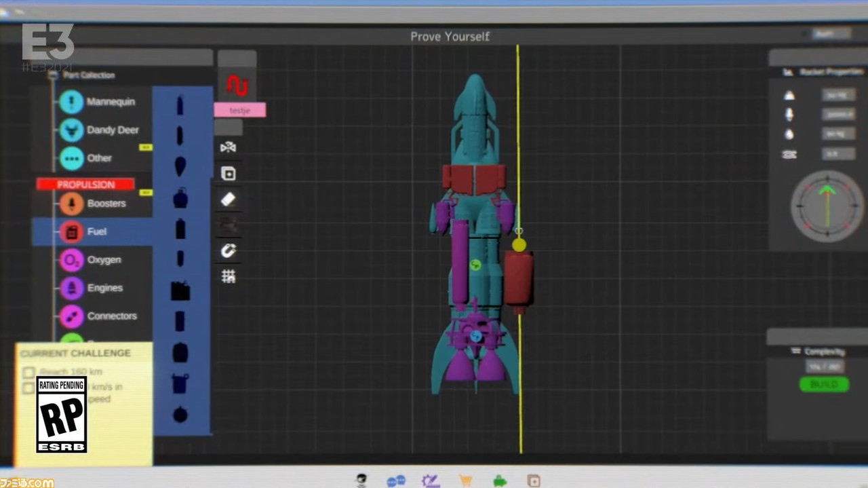Open the Engines category
Screen dimensions: 868x488
coord(91,288)
